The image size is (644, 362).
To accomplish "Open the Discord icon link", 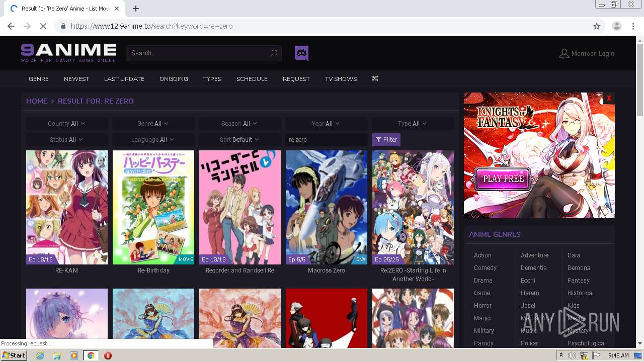I will (301, 53).
